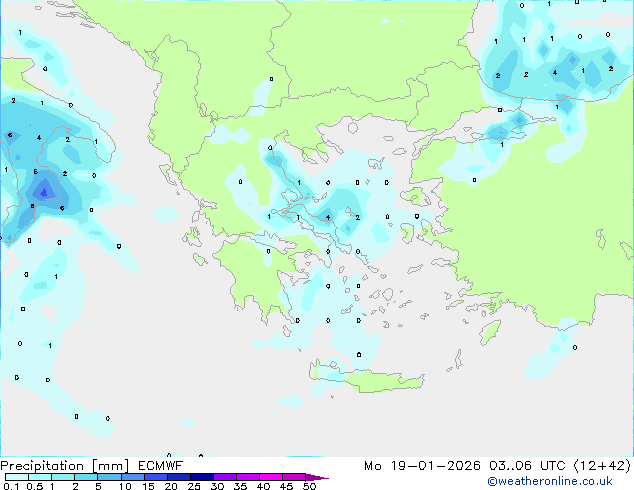
Task: Click the above-50 arrow tip of legend
Action: [x=317, y=478]
